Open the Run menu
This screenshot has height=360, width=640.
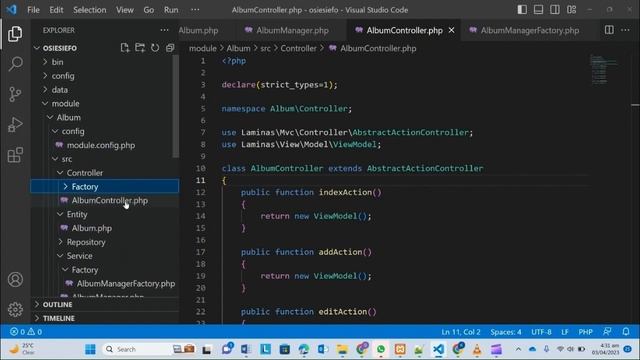pyautogui.click(x=171, y=10)
